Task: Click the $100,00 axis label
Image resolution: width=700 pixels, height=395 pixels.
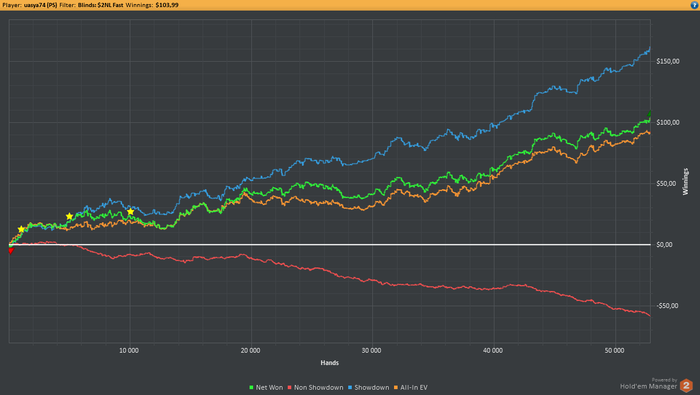Action: (668, 122)
